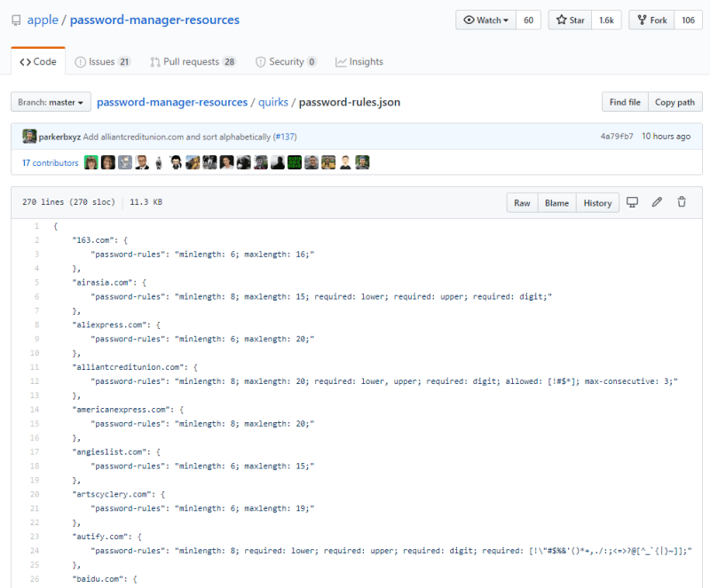Click the '270 lines (270 sloc)' text
Image resolution: width=710 pixels, height=588 pixels.
tap(69, 202)
